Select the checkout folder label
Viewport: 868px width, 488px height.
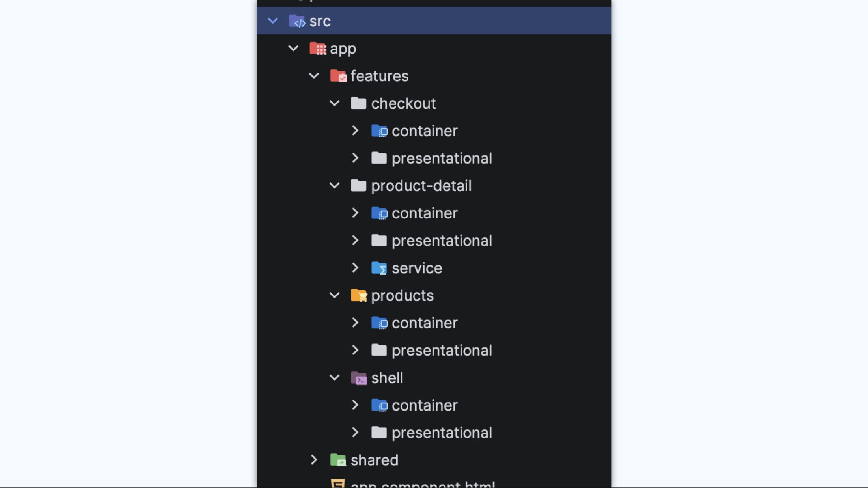403,103
